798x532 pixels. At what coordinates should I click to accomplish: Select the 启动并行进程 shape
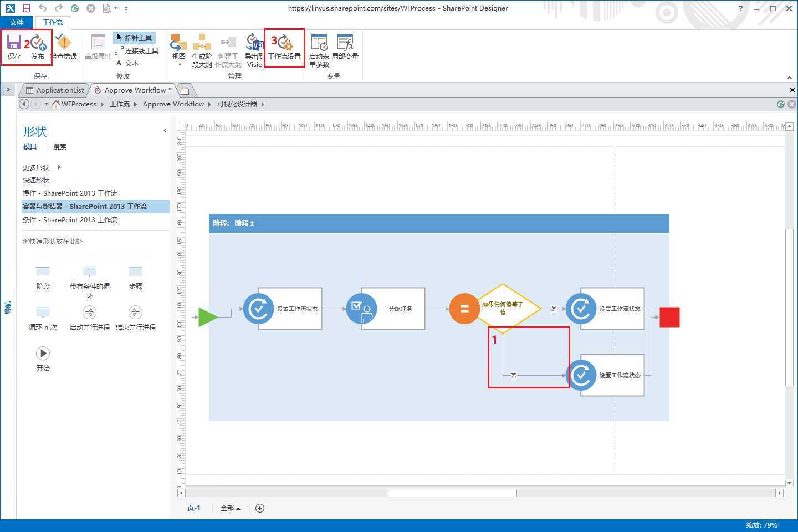pyautogui.click(x=90, y=319)
